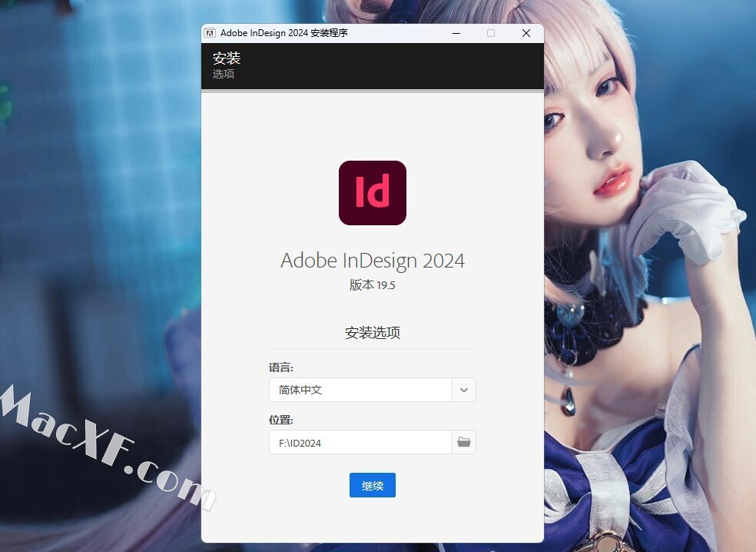Click the disabled maximize window button
The image size is (756, 552).
(x=491, y=33)
